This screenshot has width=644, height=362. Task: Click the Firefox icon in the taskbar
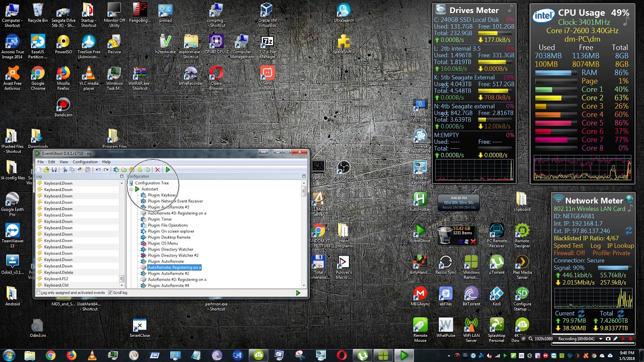pos(71,355)
